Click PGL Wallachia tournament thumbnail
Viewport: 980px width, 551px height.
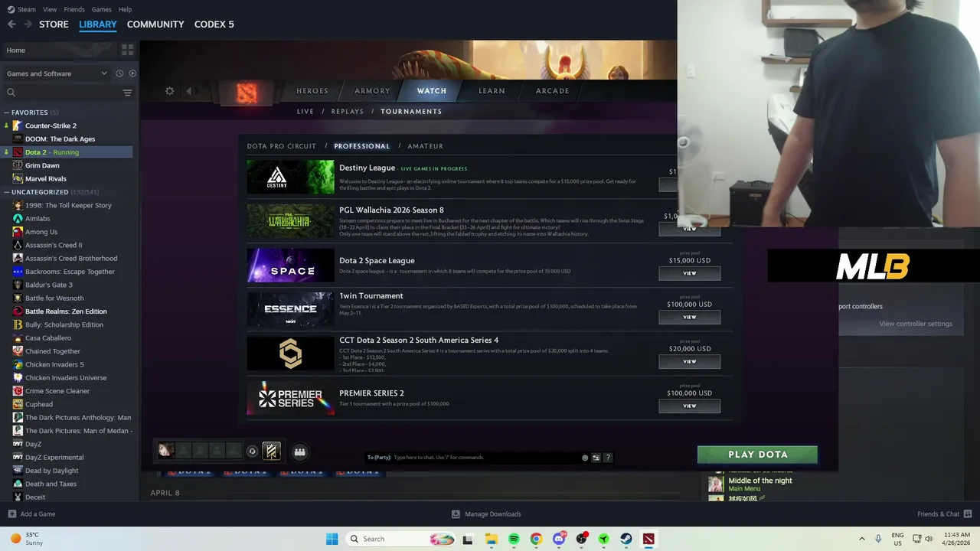290,221
